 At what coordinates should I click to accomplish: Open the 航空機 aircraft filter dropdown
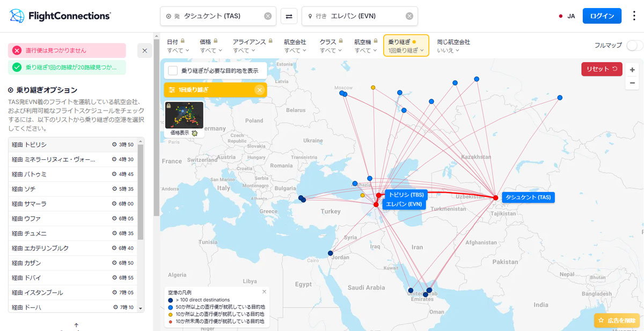tap(366, 46)
